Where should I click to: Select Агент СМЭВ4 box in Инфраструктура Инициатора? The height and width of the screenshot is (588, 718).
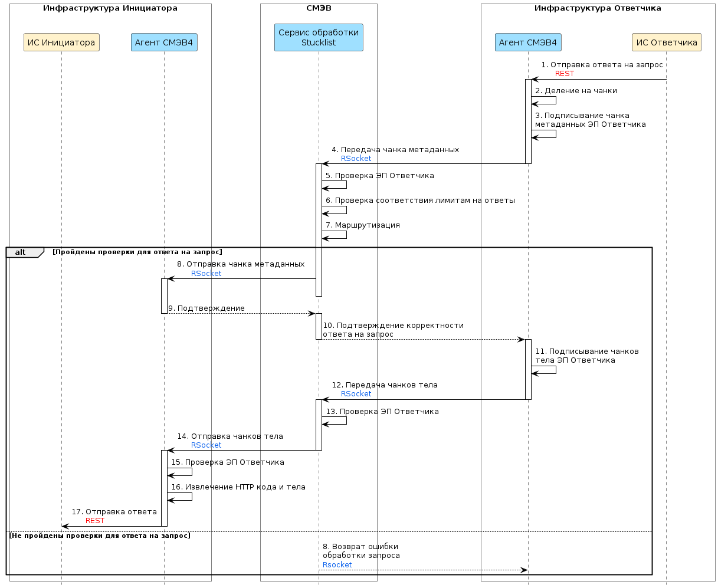(164, 42)
